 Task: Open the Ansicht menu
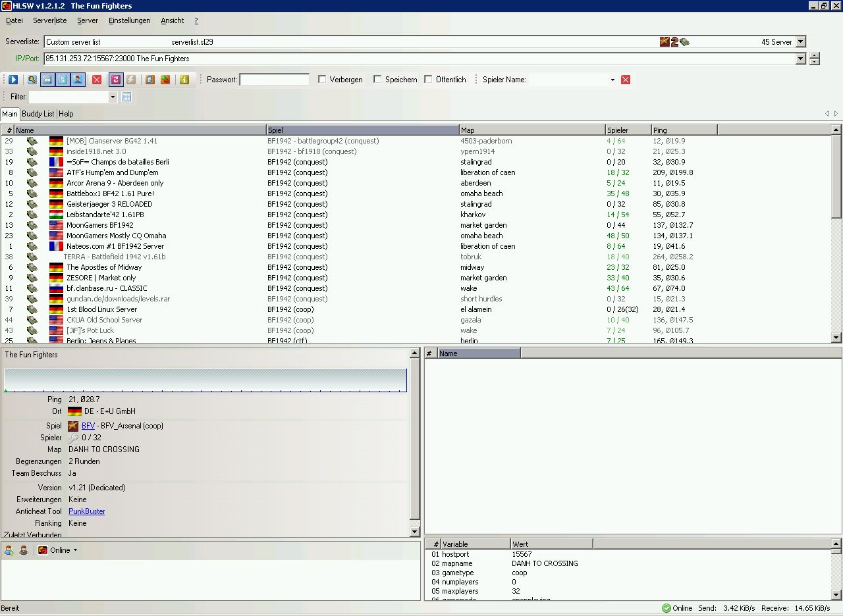pos(173,20)
